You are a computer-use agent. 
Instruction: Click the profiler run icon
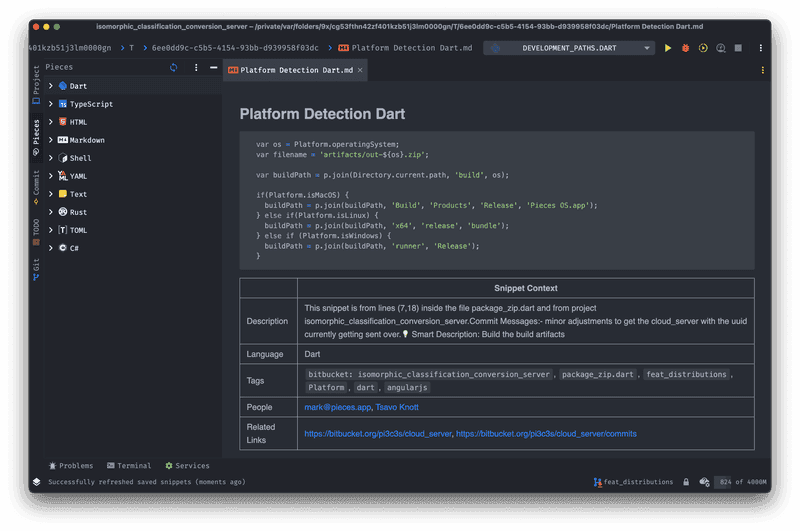[720, 48]
